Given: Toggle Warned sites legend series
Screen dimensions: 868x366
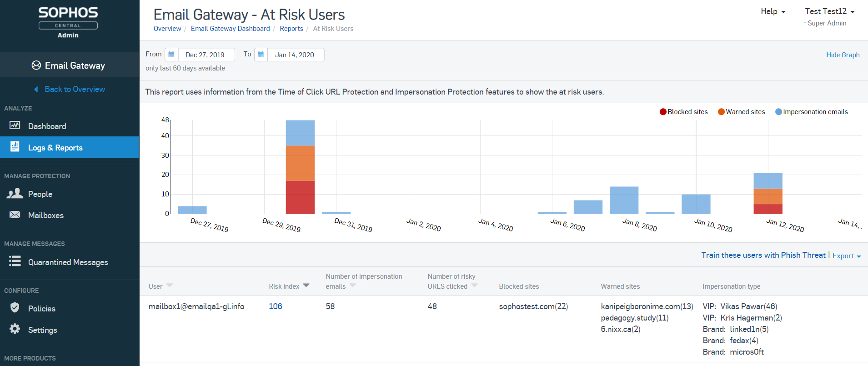Looking at the screenshot, I should 741,112.
